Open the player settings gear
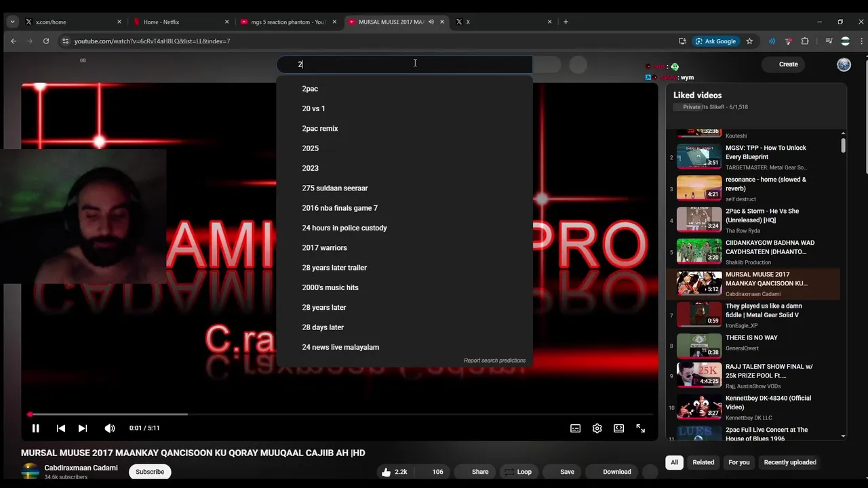 click(597, 428)
